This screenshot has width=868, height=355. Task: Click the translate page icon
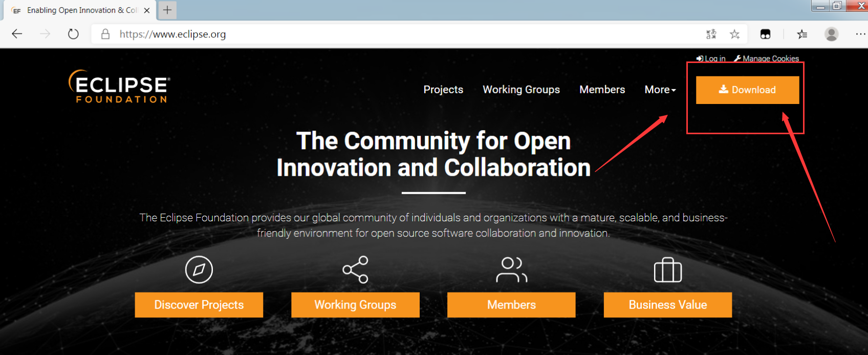[x=711, y=34]
